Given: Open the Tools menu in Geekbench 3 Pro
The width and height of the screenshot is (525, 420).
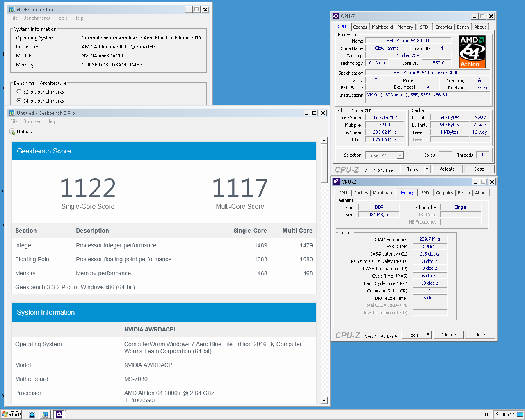Looking at the screenshot, I should point(62,18).
